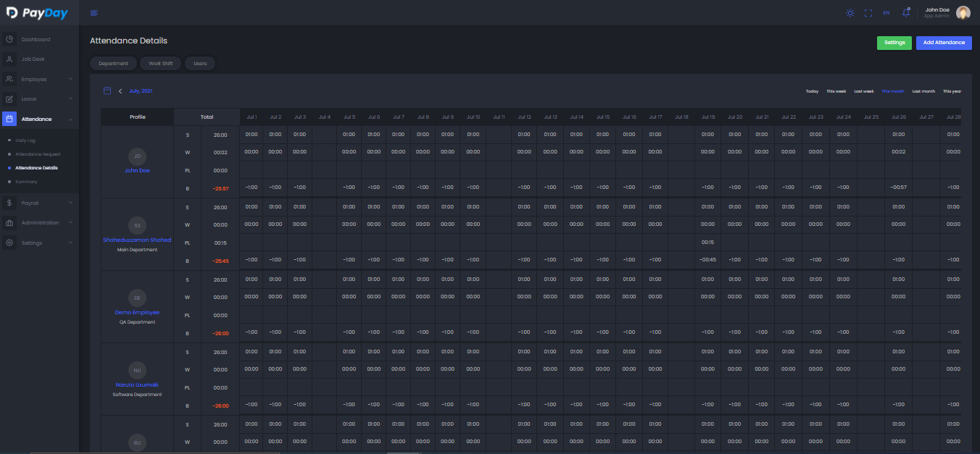
Task: Click the Administration briefcase icon
Action: click(9, 223)
